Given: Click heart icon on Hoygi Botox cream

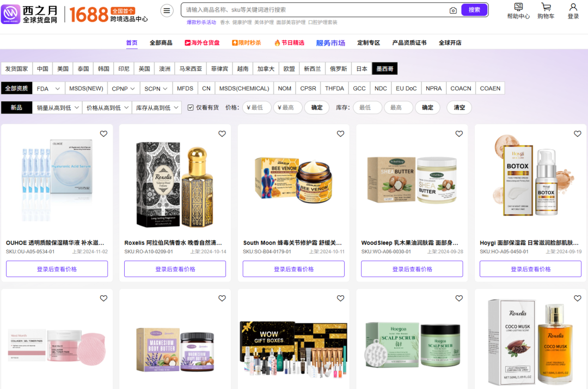Looking at the screenshot, I should [x=578, y=133].
